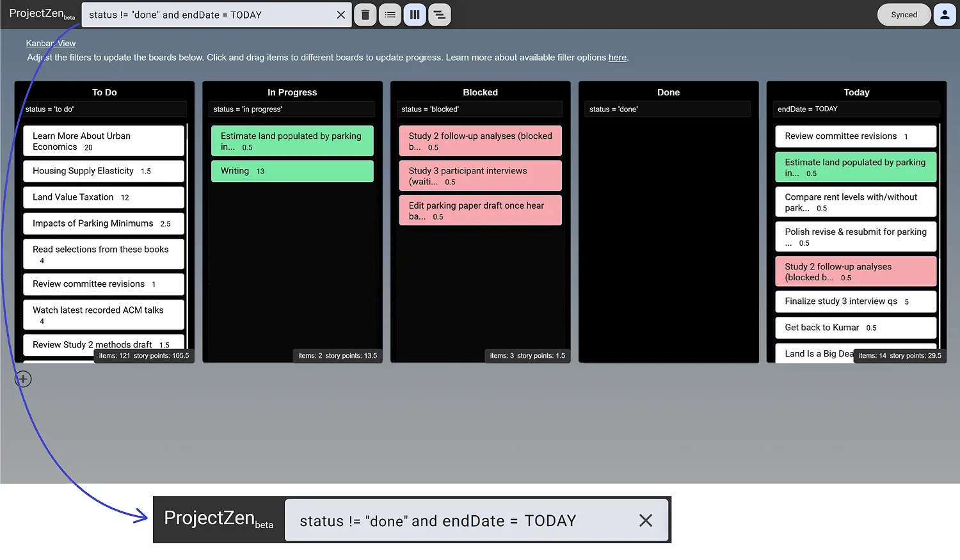Select 'Impacts of Parking Minimums' card
960x560 pixels.
coord(104,223)
